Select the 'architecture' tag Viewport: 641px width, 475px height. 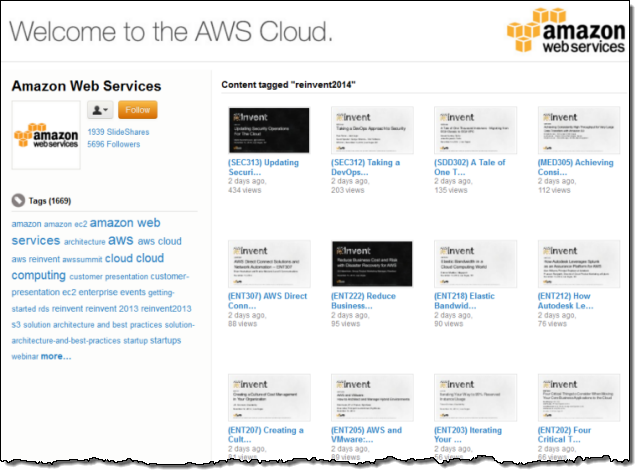[x=85, y=242]
